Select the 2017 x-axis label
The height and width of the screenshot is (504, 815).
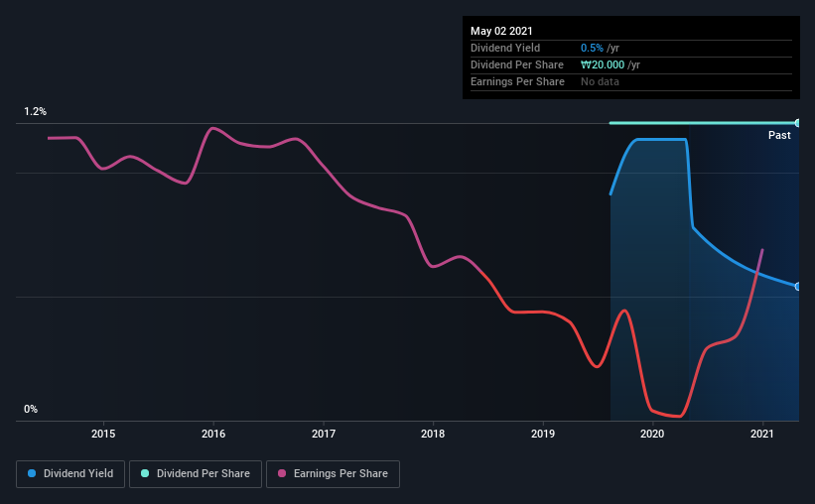324,434
